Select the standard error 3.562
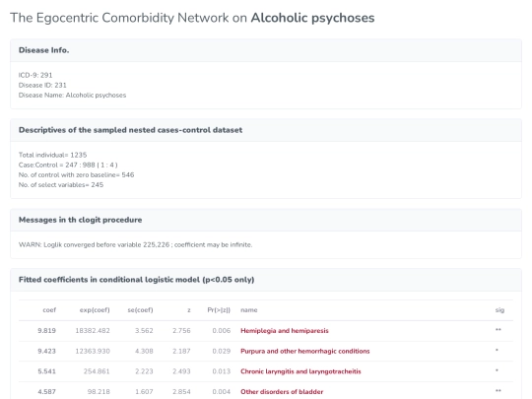 144,330
